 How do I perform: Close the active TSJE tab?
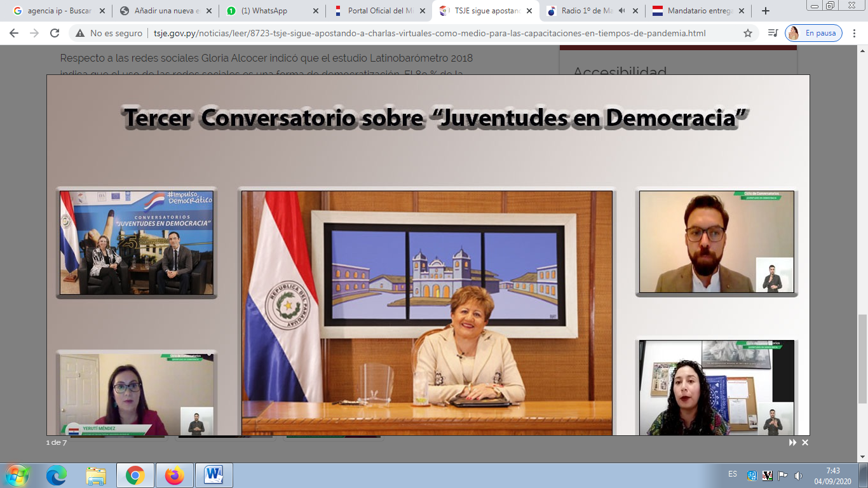coord(529,11)
